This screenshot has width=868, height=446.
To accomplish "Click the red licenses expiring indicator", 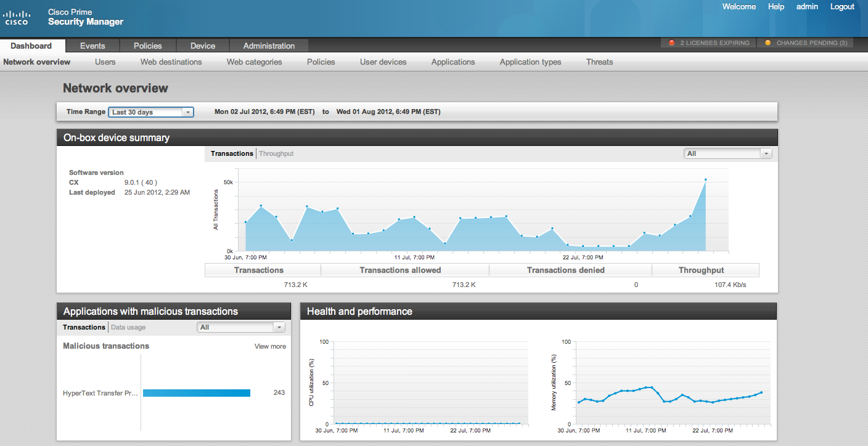I will pos(672,43).
